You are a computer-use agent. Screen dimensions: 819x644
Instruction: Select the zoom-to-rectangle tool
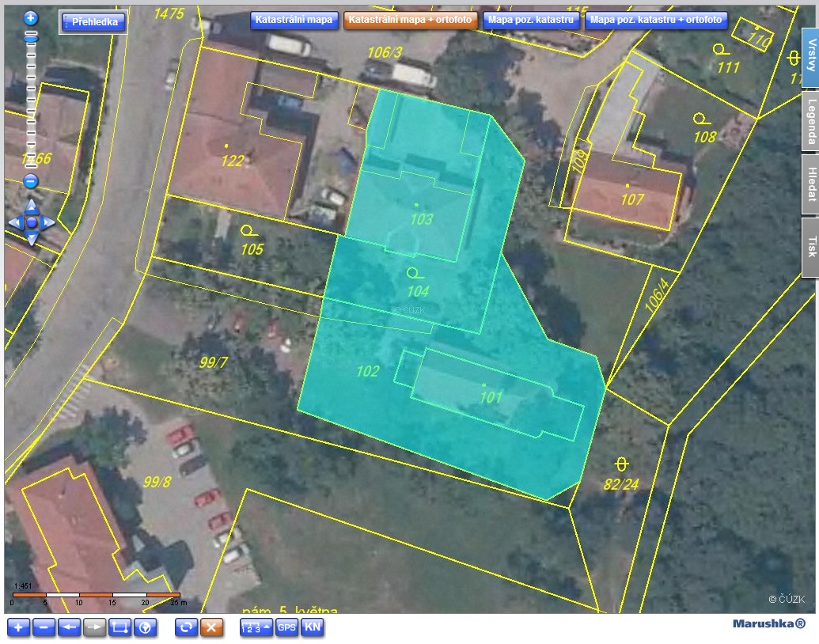click(x=119, y=627)
